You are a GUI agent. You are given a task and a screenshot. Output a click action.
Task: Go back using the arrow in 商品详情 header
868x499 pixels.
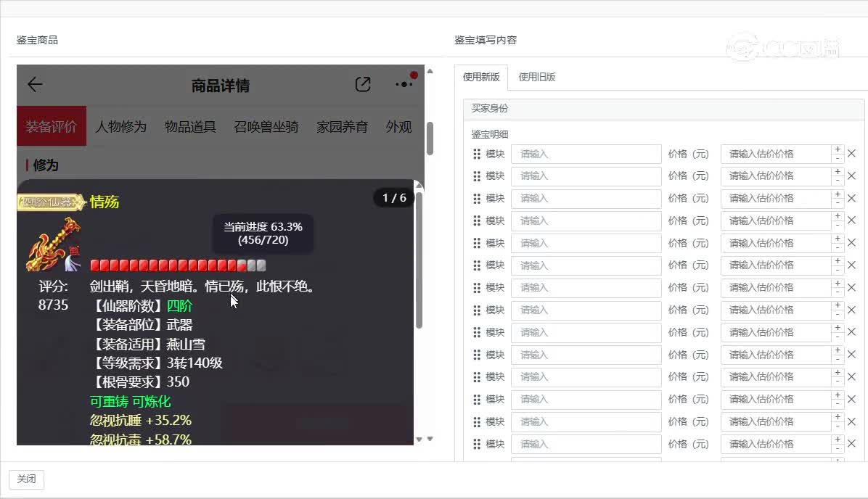(x=35, y=84)
